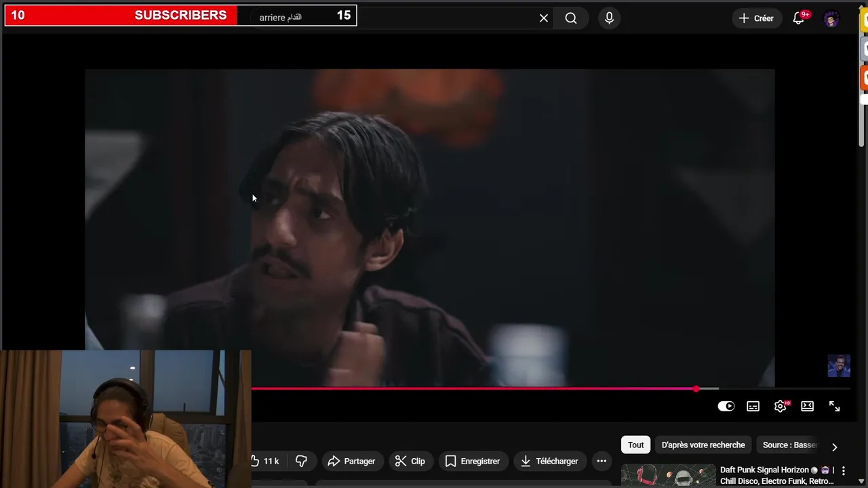The image size is (868, 488).
Task: Save video with Enregistrer button
Action: [x=473, y=461]
